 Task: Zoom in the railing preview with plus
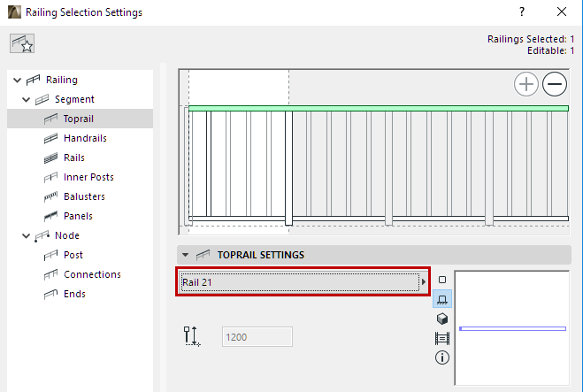(x=526, y=84)
